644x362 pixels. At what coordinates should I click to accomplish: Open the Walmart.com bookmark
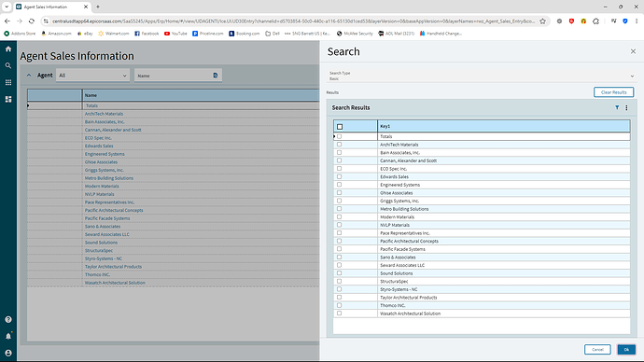pos(113,34)
